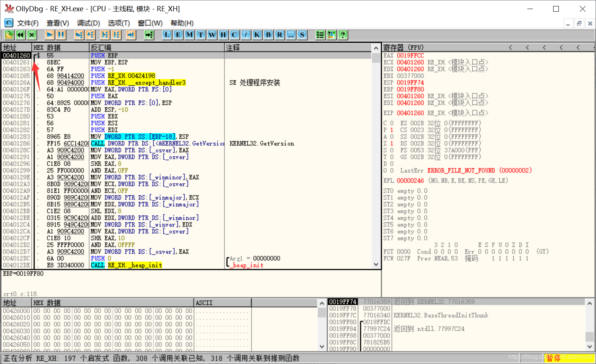Click the ASCII column header in dump pane
596x364 pixels.
[x=222, y=303]
